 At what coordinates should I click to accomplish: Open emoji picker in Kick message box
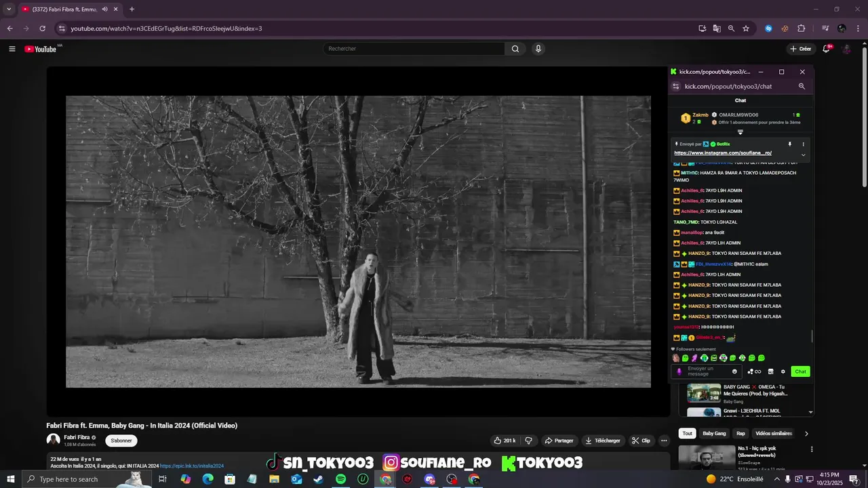pos(734,371)
